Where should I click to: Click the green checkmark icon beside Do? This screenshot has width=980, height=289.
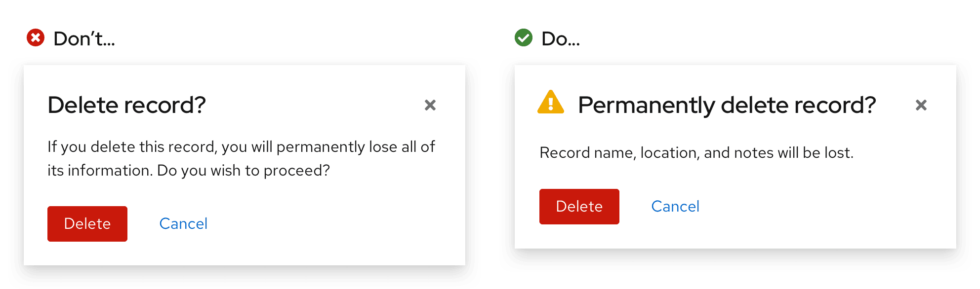524,38
